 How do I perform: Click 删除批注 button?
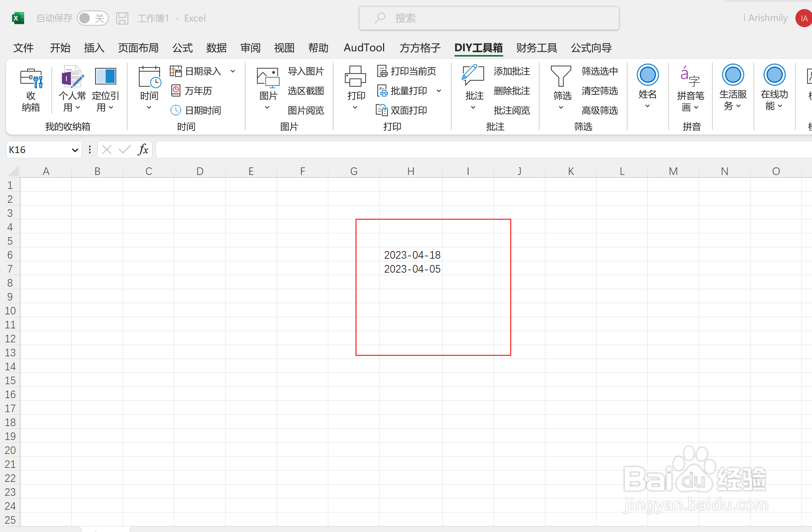512,90
